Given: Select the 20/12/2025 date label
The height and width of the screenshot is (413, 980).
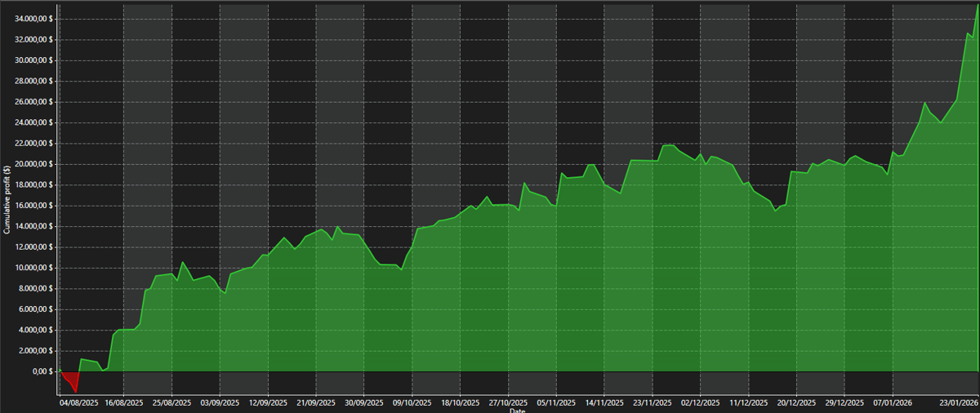Looking at the screenshot, I should 797,402.
